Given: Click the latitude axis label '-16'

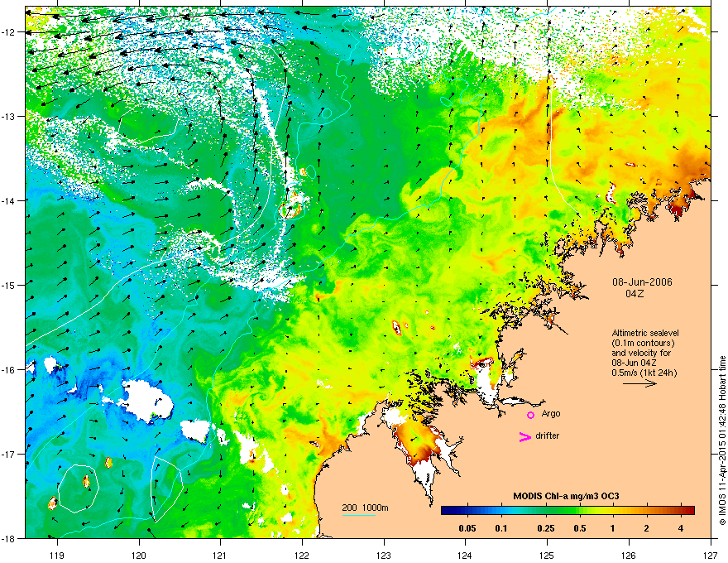Looking at the screenshot, I should [8, 370].
